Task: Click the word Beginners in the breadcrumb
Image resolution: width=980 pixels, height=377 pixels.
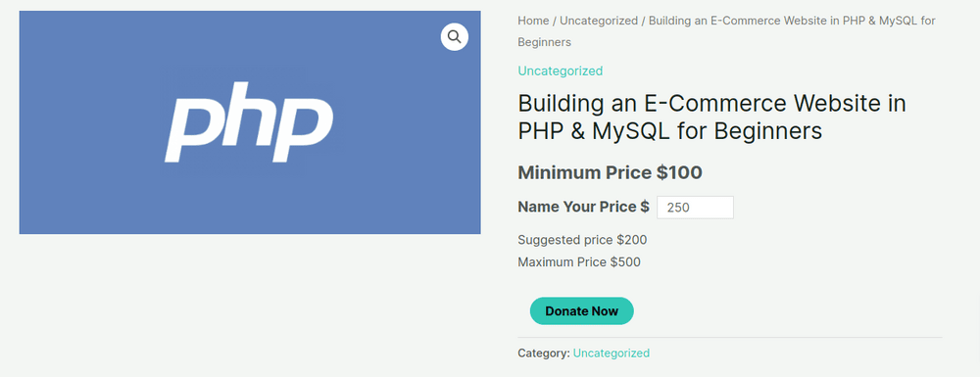Action: 544,42
